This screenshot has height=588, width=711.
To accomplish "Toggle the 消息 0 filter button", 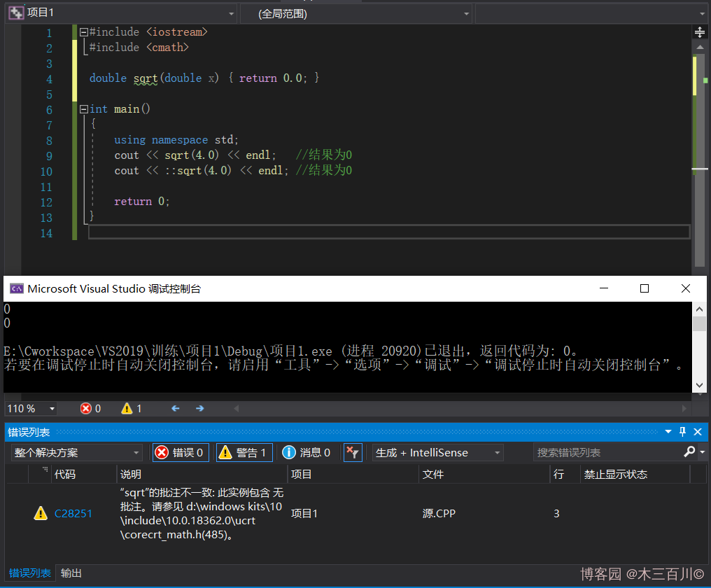I will [307, 453].
